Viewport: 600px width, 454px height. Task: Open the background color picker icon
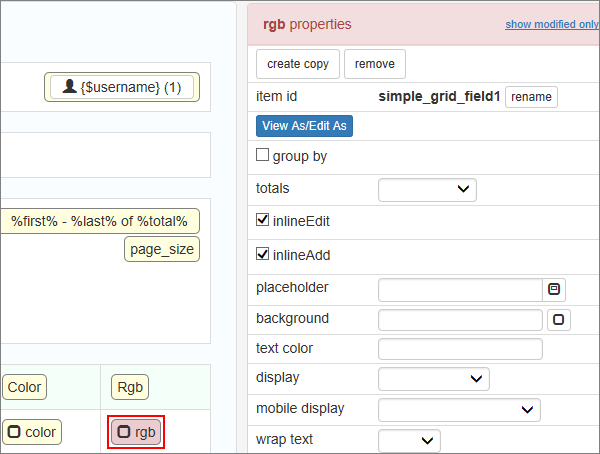point(559,320)
